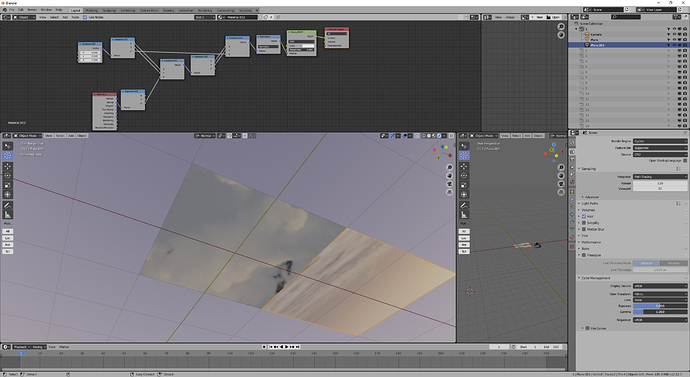Enable the Motion Blur checkbox

[x=584, y=229]
